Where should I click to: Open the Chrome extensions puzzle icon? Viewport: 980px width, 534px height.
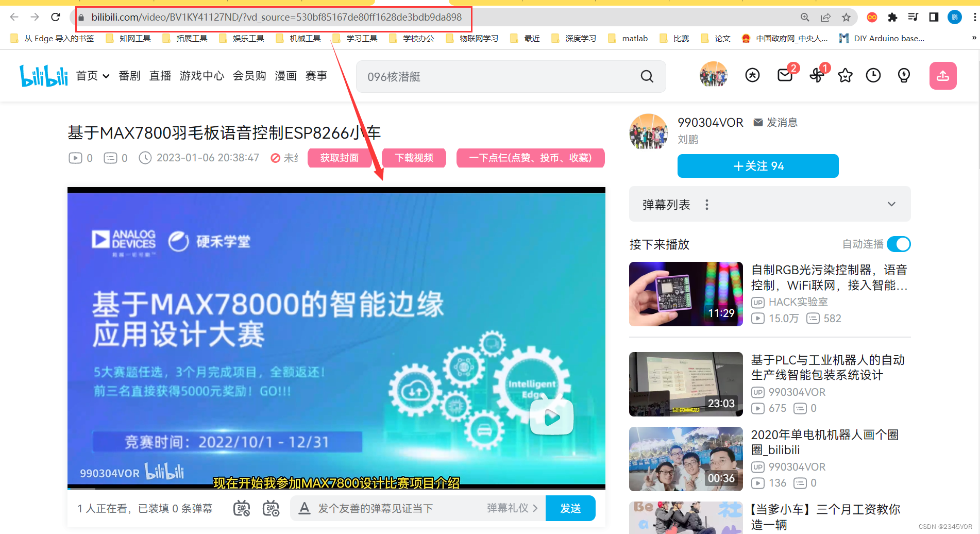892,18
